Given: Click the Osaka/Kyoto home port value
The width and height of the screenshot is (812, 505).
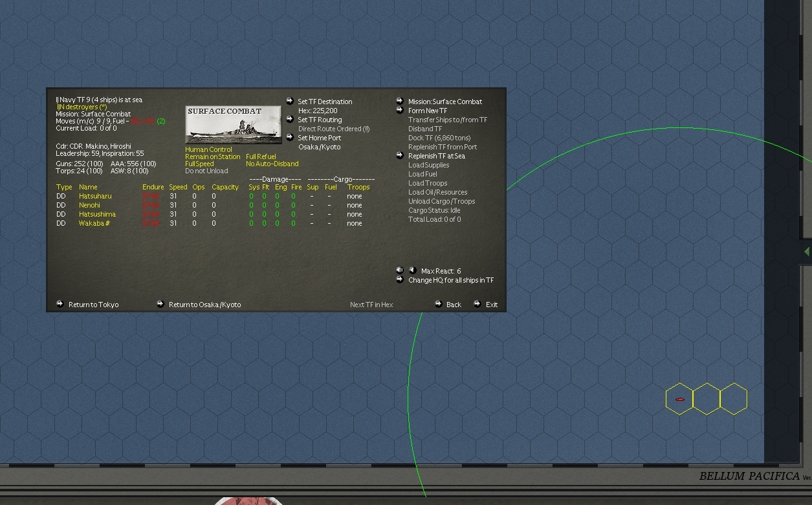Looking at the screenshot, I should 319,147.
